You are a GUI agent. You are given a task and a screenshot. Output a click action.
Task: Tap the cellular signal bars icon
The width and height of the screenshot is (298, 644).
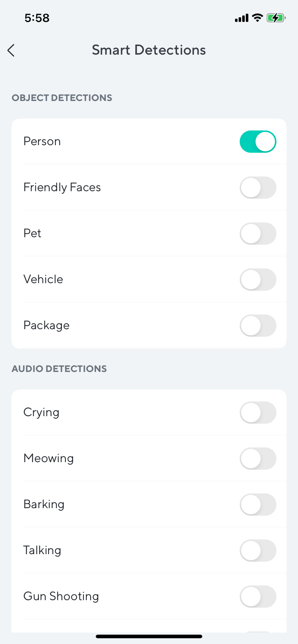241,18
